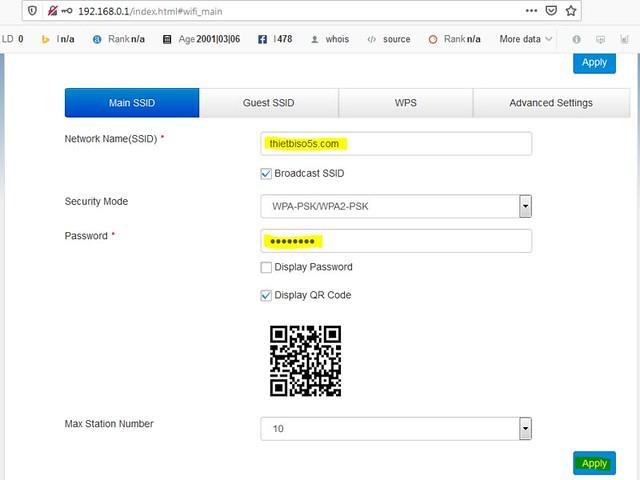Switch to the Guest SSID tab
Image resolution: width=640 pixels, height=480 pixels.
click(269, 103)
